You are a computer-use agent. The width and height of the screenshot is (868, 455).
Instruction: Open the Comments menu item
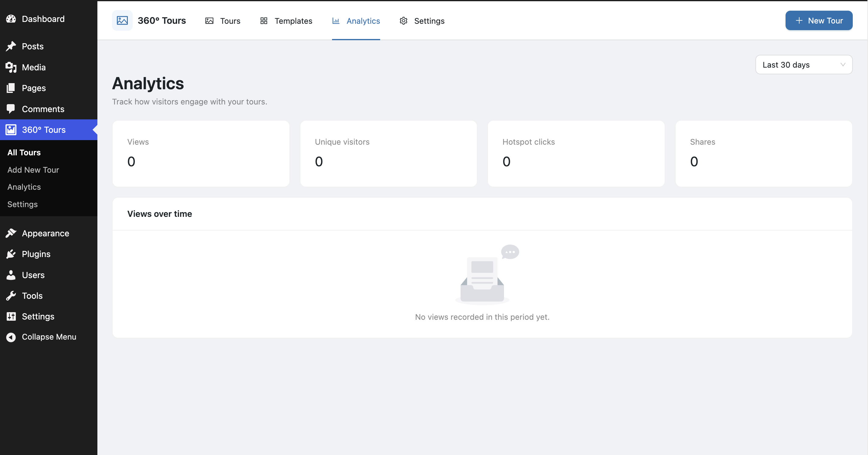tap(48, 109)
